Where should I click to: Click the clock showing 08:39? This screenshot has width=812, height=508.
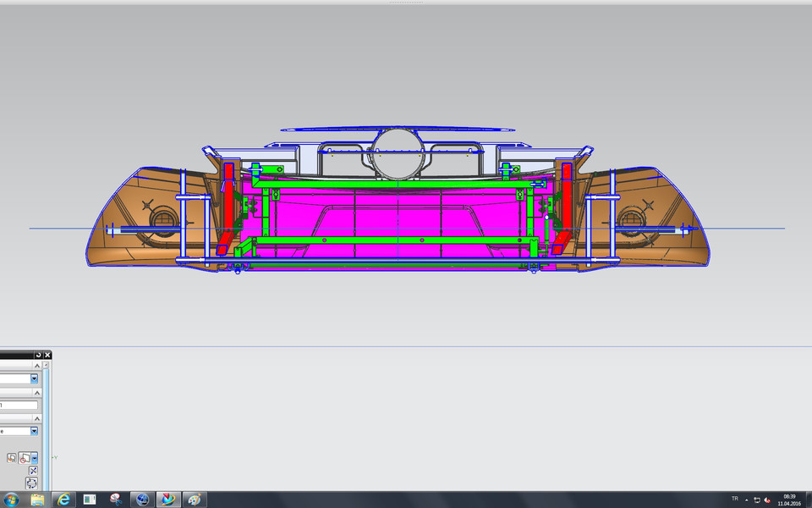(789, 496)
